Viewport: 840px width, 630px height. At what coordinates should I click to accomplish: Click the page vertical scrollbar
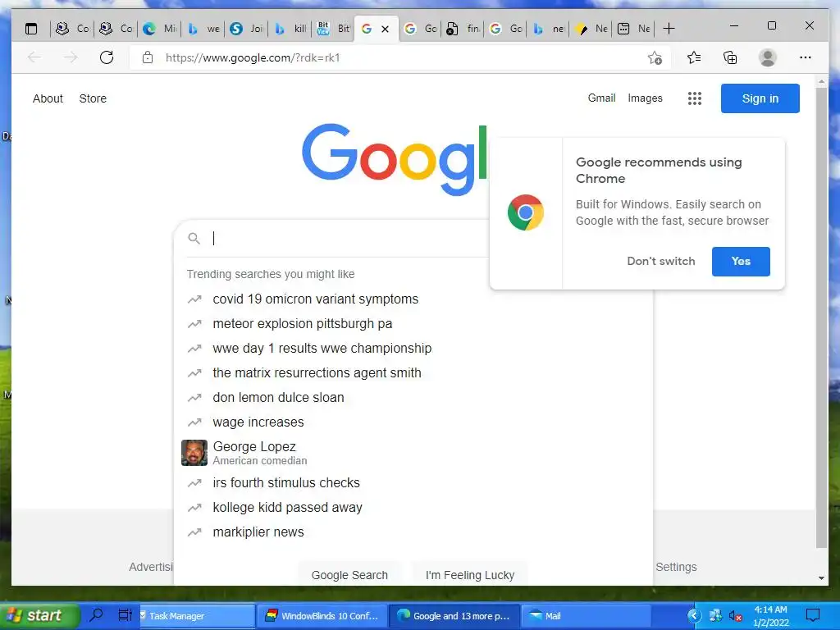tap(821, 316)
